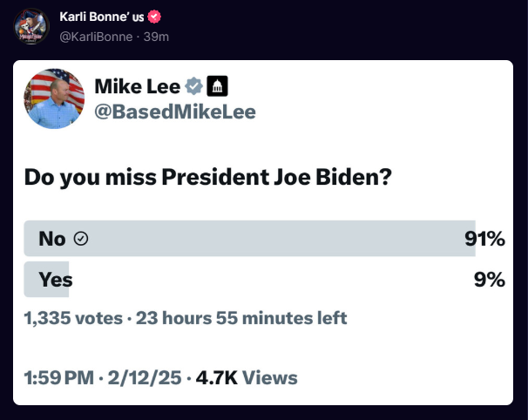Image resolution: width=528 pixels, height=420 pixels.
Task: Open Karli Bonne's profile avatar
Action: pyautogui.click(x=31, y=27)
